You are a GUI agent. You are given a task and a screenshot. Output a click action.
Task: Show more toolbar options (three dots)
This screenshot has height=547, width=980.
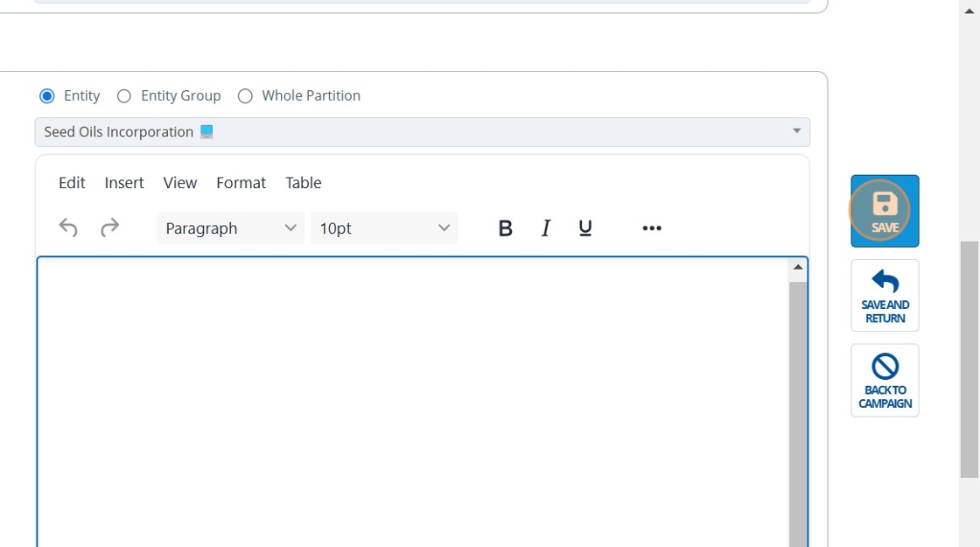click(652, 228)
